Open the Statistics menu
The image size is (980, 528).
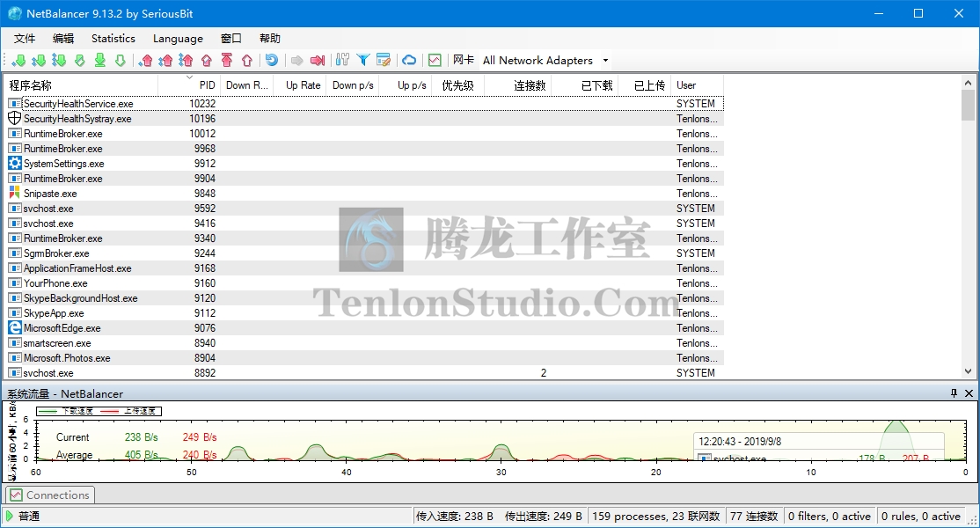pyautogui.click(x=113, y=38)
